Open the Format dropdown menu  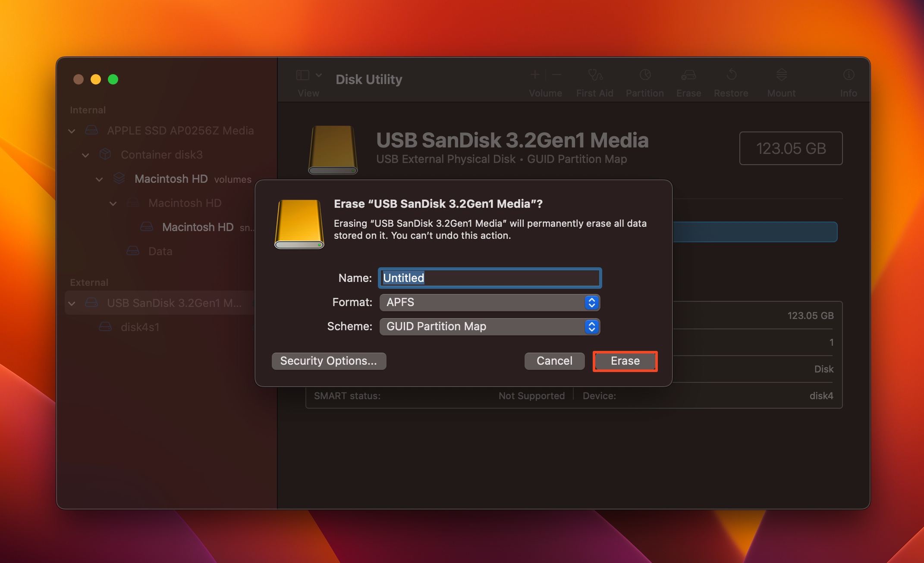tap(488, 302)
